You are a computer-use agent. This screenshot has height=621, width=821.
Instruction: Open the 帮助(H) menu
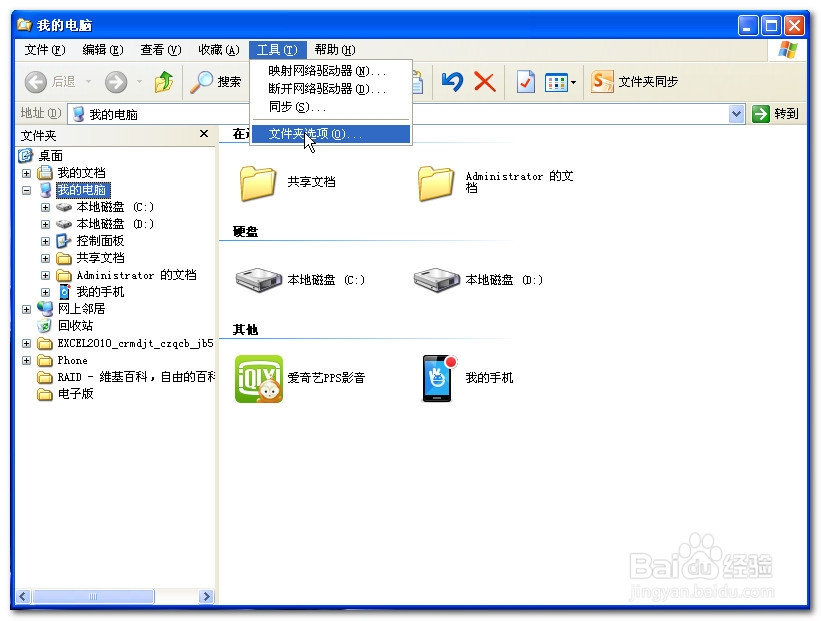[335, 50]
